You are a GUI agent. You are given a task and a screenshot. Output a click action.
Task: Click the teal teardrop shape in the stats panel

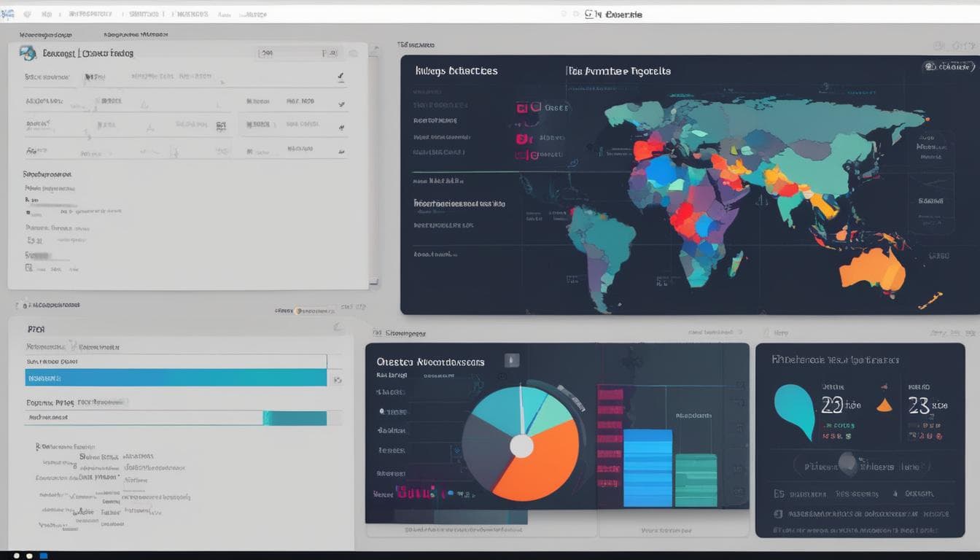click(795, 411)
